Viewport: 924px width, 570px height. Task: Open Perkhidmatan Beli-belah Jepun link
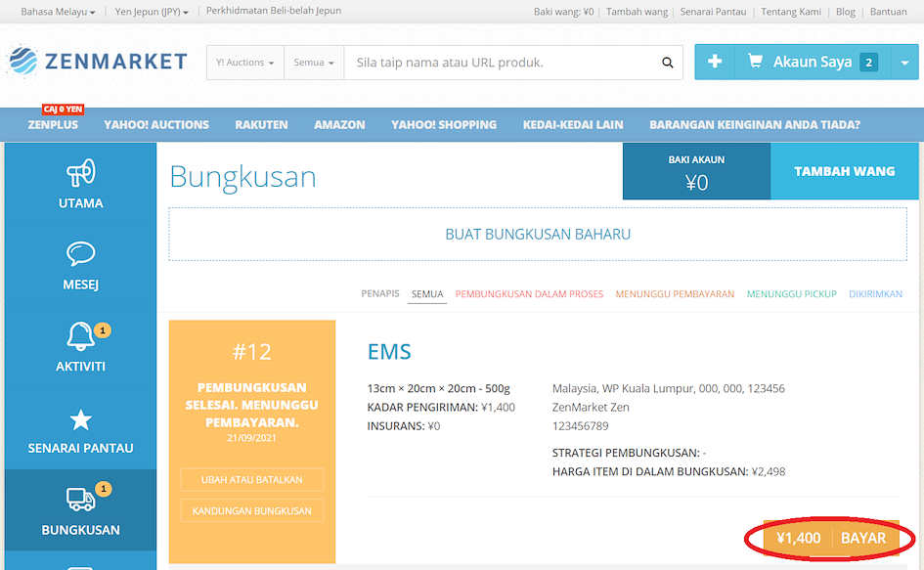[x=274, y=11]
